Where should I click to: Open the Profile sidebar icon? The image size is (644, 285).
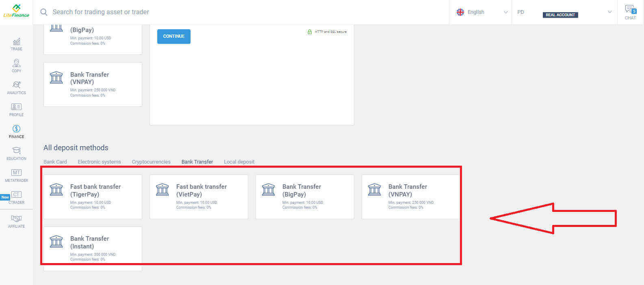click(16, 107)
